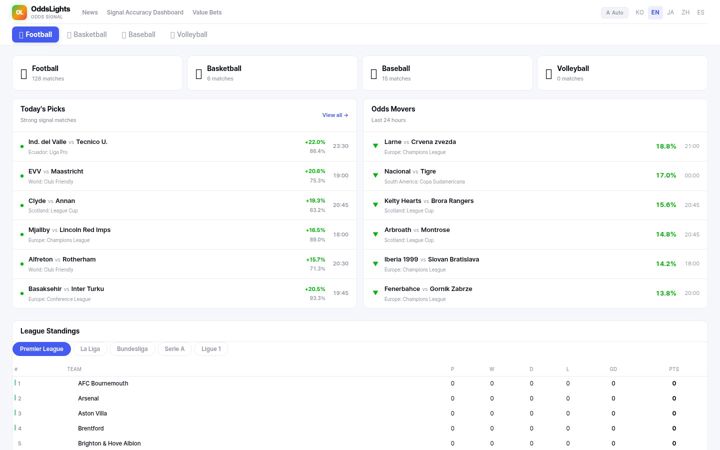Open Basaksehir vs Inter Turku pick
The image size is (720, 450).
[185, 293]
